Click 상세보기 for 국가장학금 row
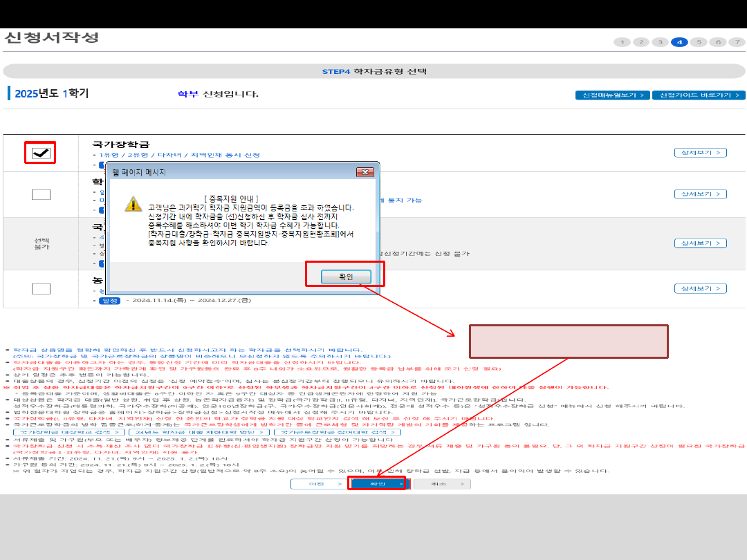 [700, 153]
